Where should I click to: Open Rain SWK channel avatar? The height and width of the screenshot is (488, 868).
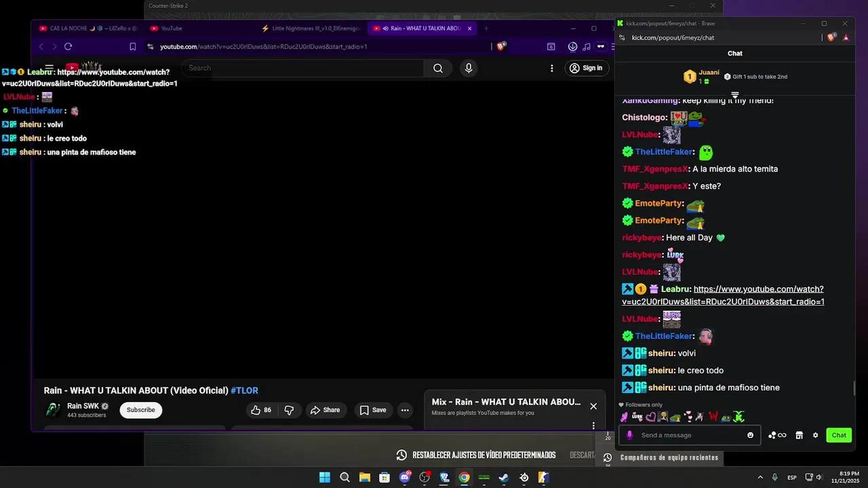pyautogui.click(x=53, y=410)
